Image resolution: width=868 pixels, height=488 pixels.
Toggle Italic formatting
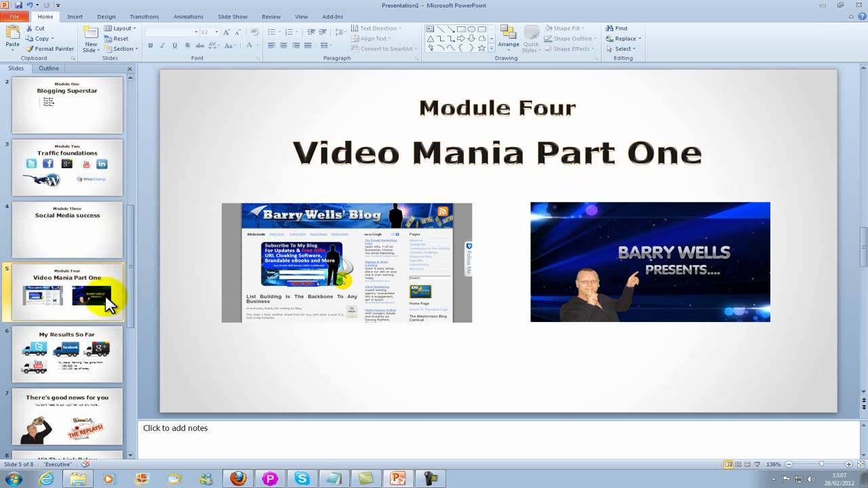163,45
